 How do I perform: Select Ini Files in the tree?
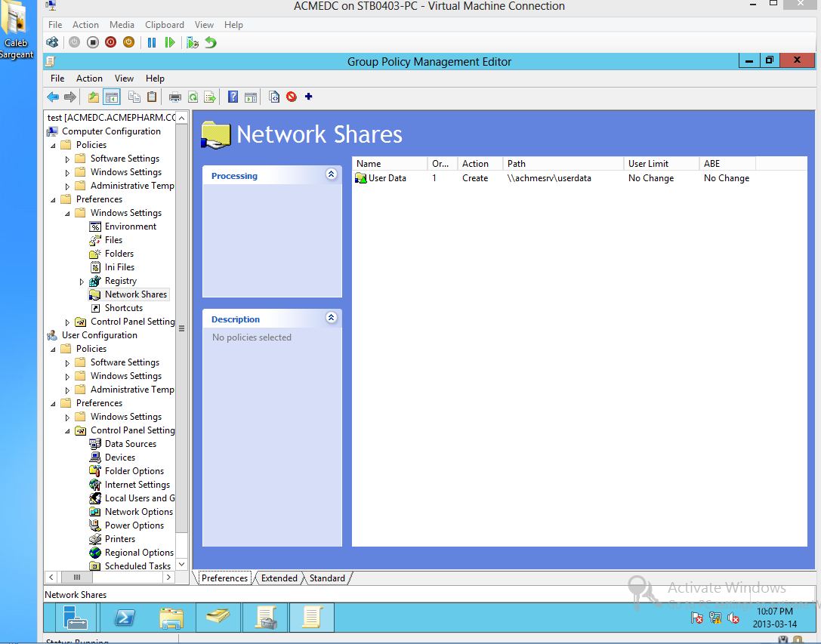click(119, 267)
